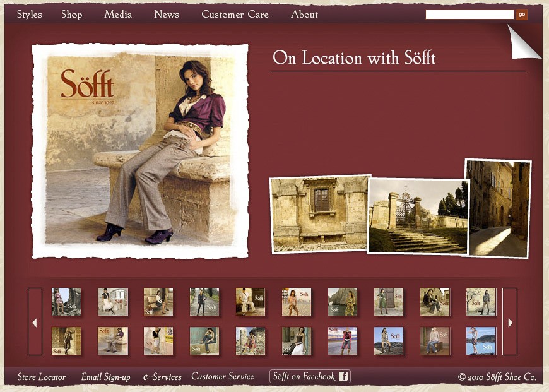Select thumbnail of woman by blue lake
This screenshot has height=392, width=549.
click(x=481, y=341)
